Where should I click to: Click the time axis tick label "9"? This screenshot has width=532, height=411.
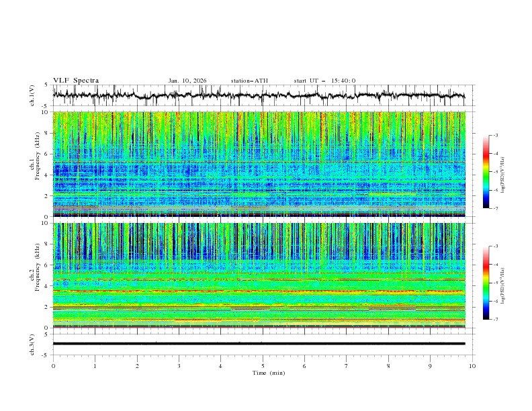pos(430,366)
